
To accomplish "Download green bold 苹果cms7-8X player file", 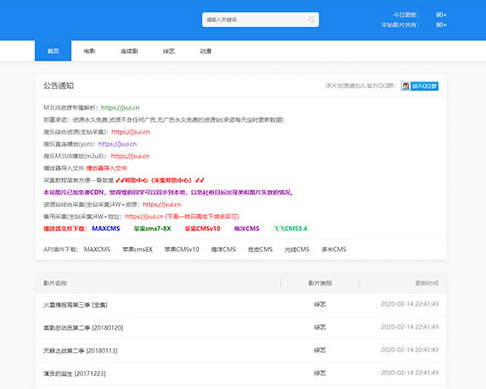I will coord(152,229).
